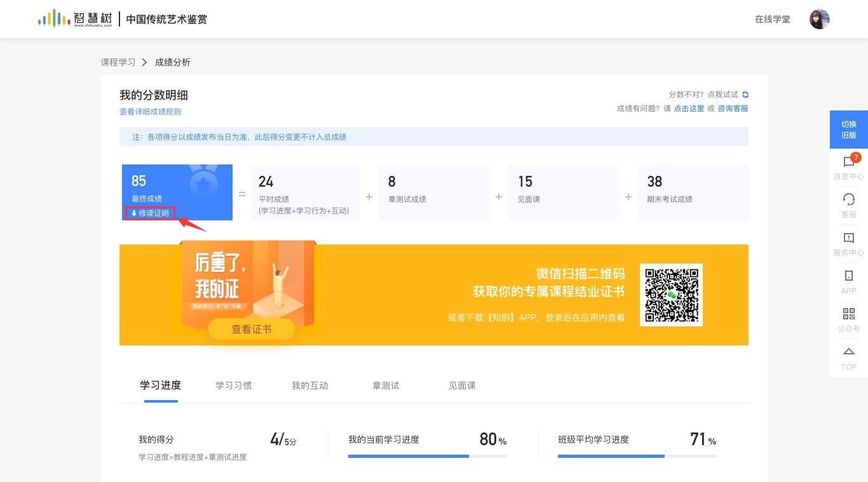Screen dimensions: 868x482
Task: Click the 查看证书 button
Action: pyautogui.click(x=251, y=329)
